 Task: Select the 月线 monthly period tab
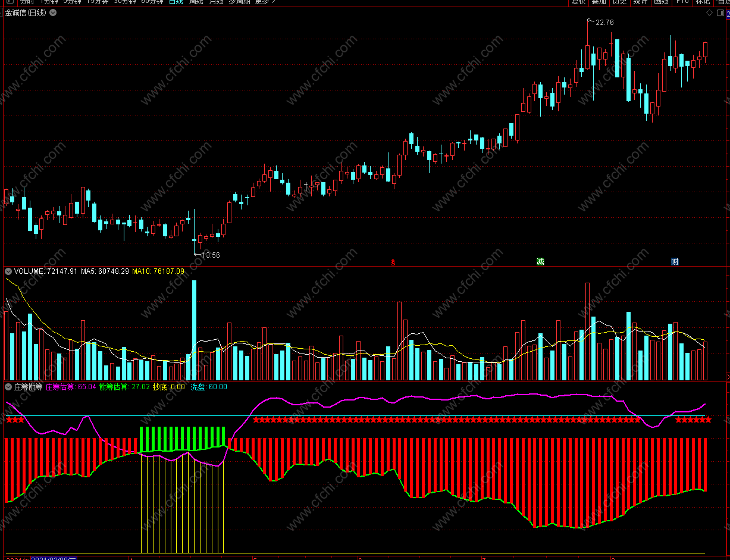point(216,2)
